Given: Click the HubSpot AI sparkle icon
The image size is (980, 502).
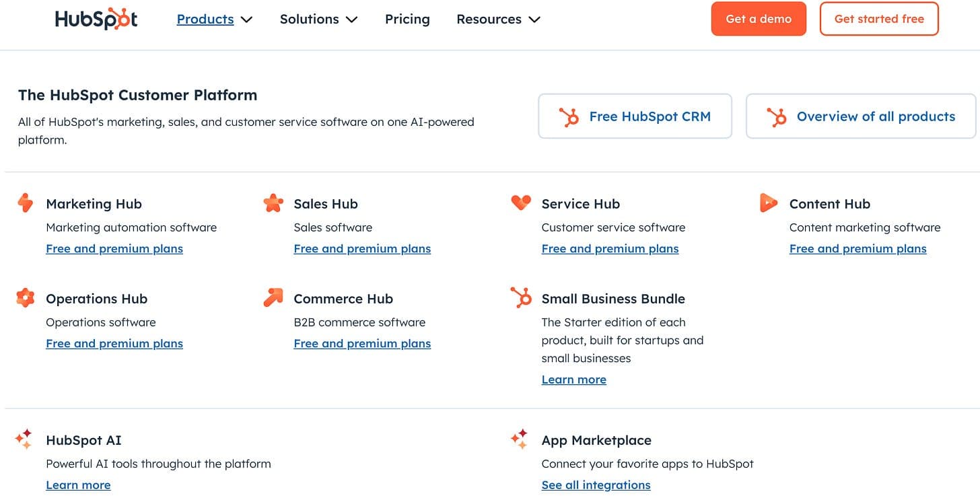Looking at the screenshot, I should (x=24, y=439).
